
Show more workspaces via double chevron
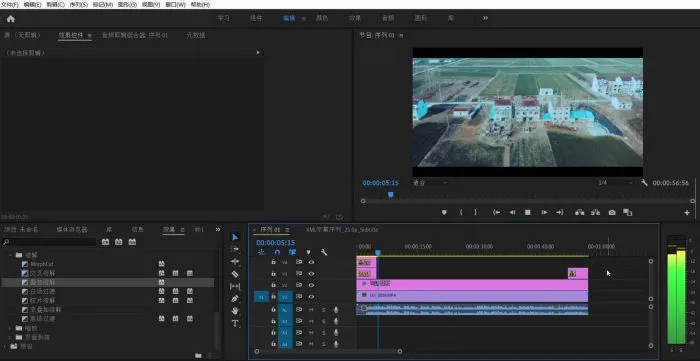485,18
